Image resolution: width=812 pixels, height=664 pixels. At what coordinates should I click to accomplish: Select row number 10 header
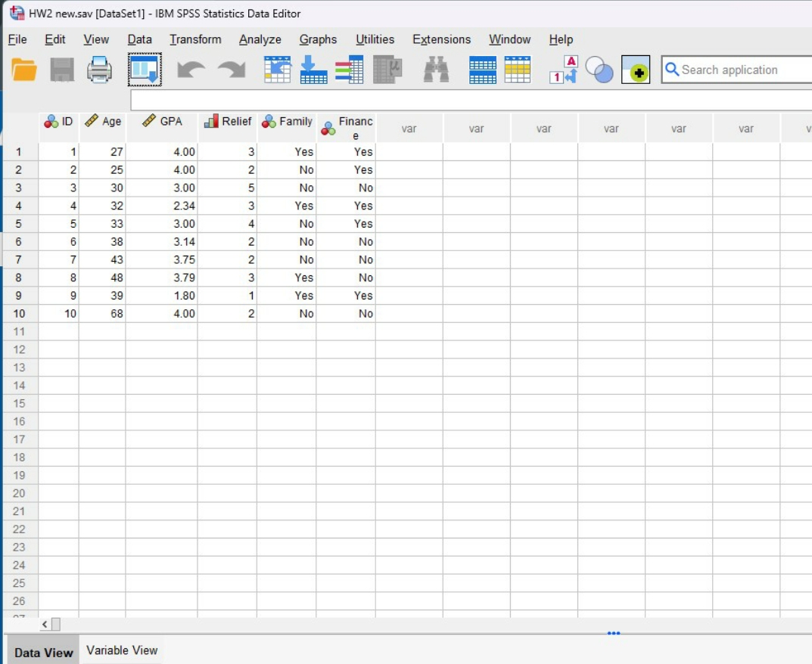(19, 314)
